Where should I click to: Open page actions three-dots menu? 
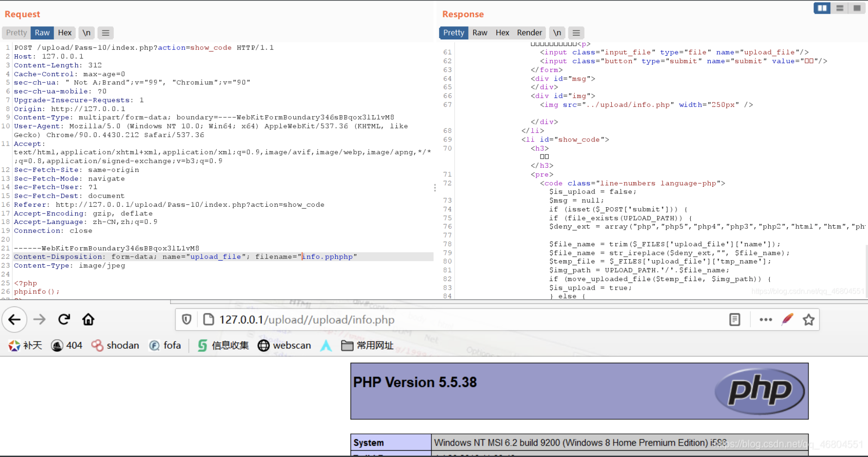(x=766, y=320)
